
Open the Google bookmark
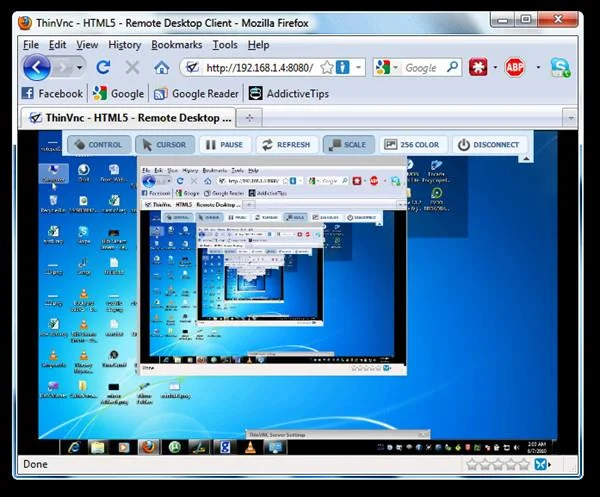tap(118, 93)
